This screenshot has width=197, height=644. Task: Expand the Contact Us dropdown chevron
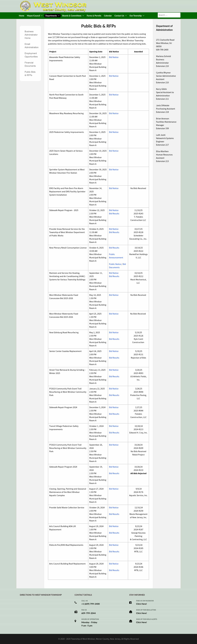click(126, 16)
